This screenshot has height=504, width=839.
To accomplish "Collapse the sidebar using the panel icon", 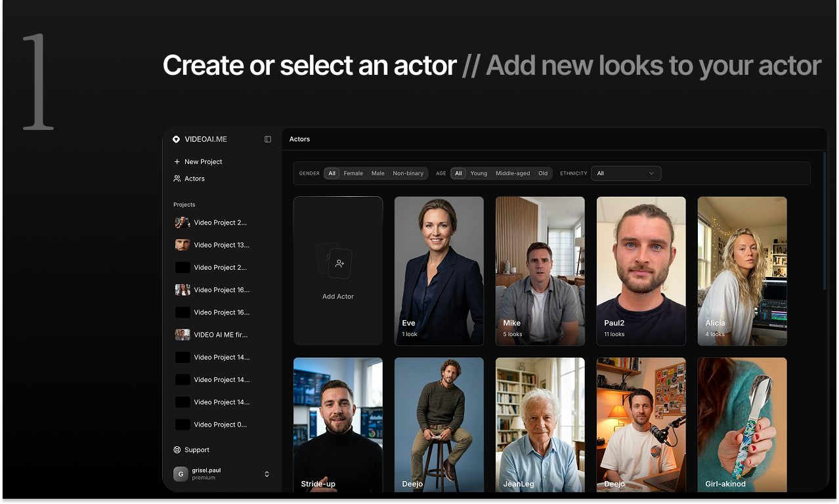I will coord(267,139).
